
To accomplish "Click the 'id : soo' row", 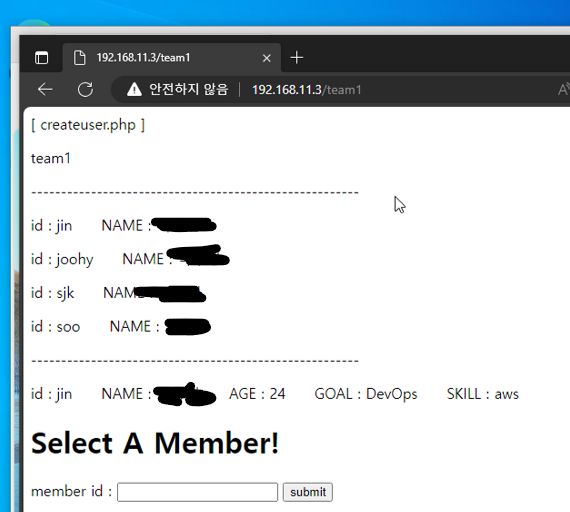I will (121, 327).
